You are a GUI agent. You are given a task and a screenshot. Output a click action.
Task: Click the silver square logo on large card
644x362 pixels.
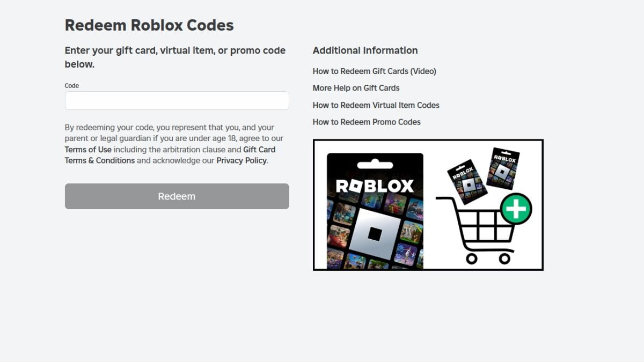(x=375, y=234)
